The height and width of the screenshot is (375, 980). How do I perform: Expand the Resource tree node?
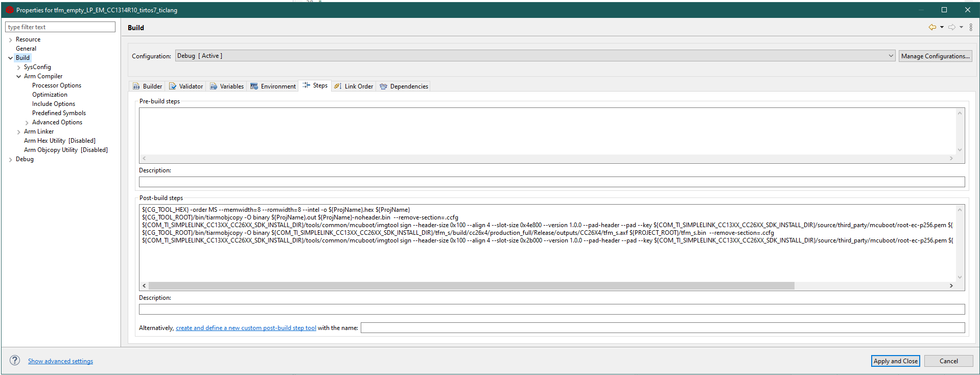click(x=10, y=40)
